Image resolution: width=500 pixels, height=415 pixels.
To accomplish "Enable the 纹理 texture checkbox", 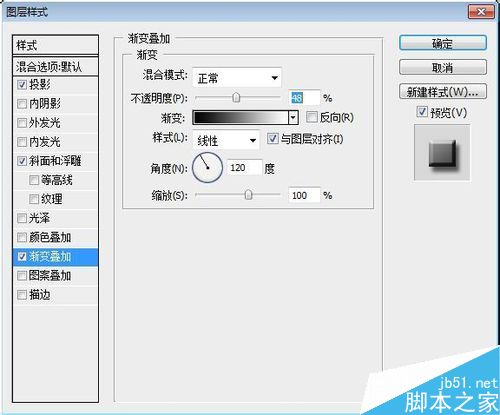I will pyautogui.click(x=34, y=199).
